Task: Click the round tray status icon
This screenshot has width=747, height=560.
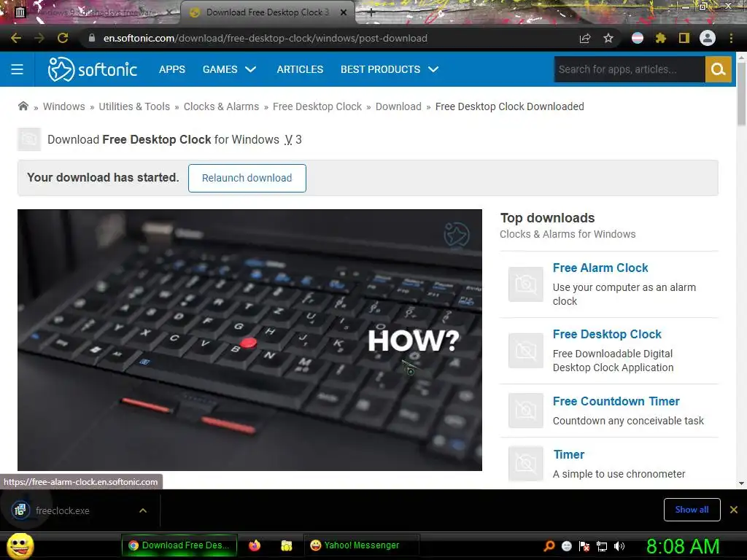Action: click(566, 546)
